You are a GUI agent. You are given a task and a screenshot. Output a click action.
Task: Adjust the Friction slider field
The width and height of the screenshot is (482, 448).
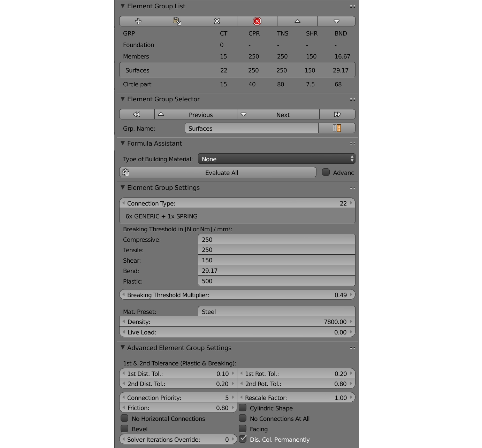(178, 408)
